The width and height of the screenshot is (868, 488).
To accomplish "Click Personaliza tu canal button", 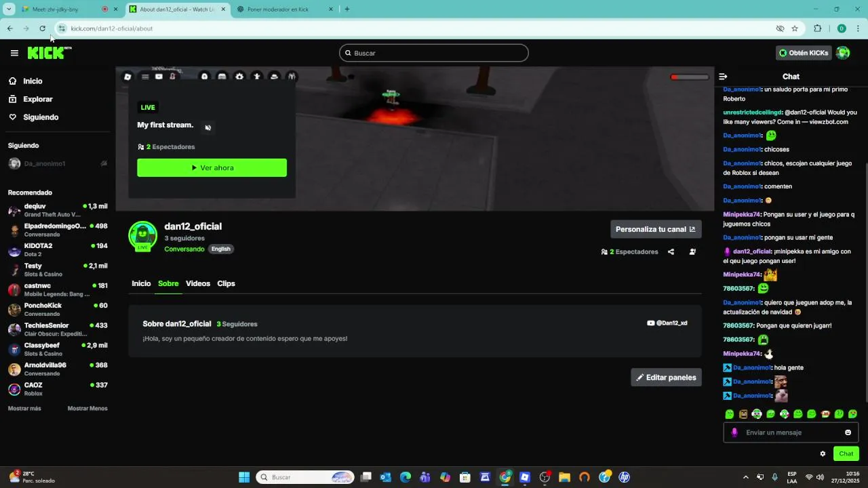I will (656, 229).
